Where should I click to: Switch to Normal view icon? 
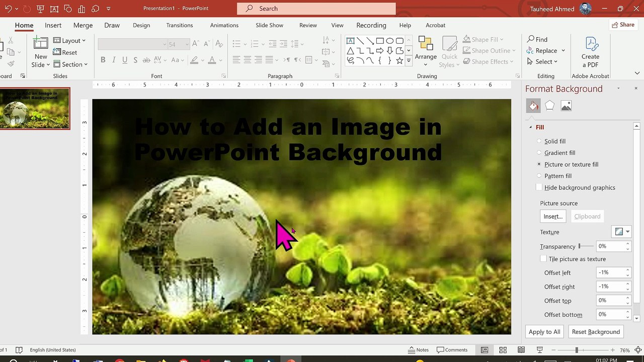[x=485, y=350]
